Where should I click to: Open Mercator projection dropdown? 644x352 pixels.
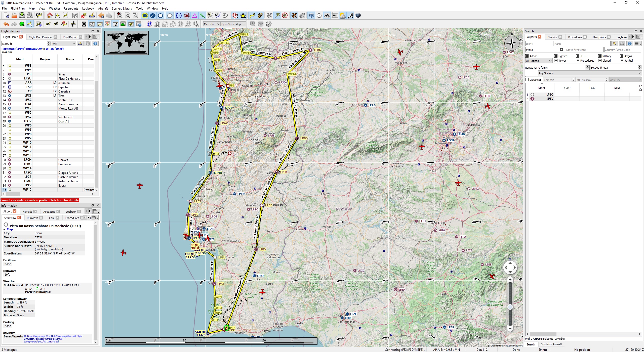point(212,24)
